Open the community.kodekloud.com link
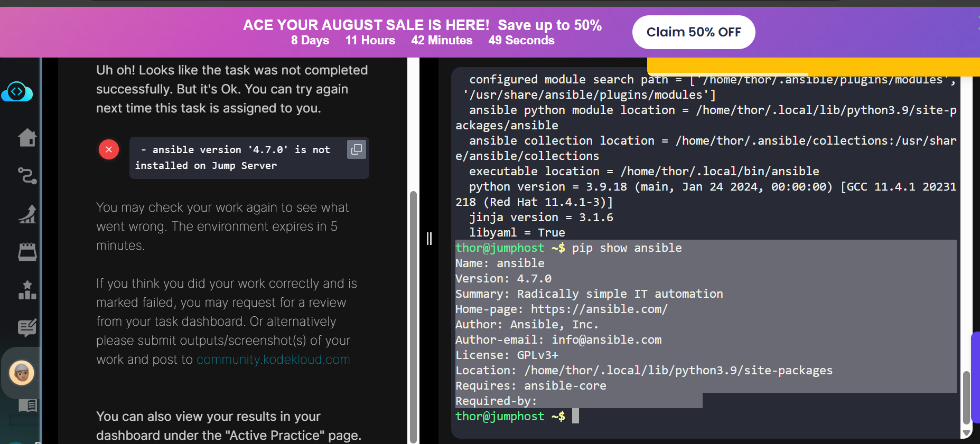This screenshot has height=444, width=980. (273, 360)
